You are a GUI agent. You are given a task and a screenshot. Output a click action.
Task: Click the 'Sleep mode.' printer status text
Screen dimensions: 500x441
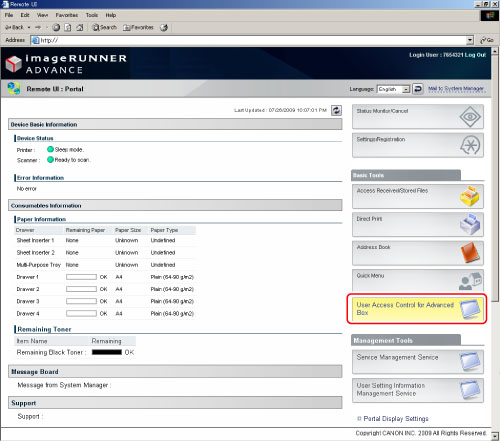(x=69, y=150)
